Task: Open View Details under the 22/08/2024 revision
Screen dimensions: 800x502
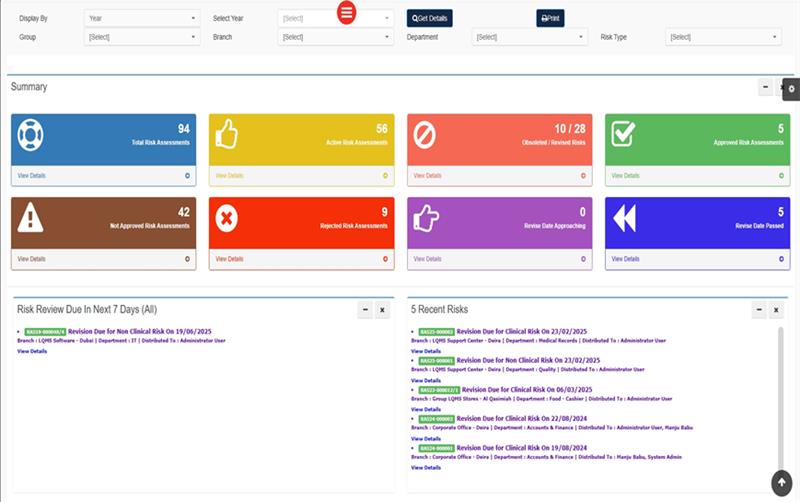Action: click(426, 439)
